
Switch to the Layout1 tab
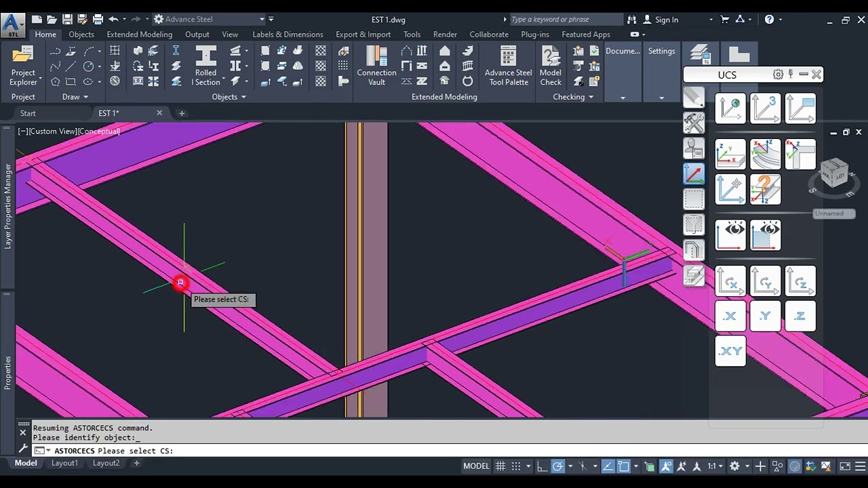(x=64, y=464)
